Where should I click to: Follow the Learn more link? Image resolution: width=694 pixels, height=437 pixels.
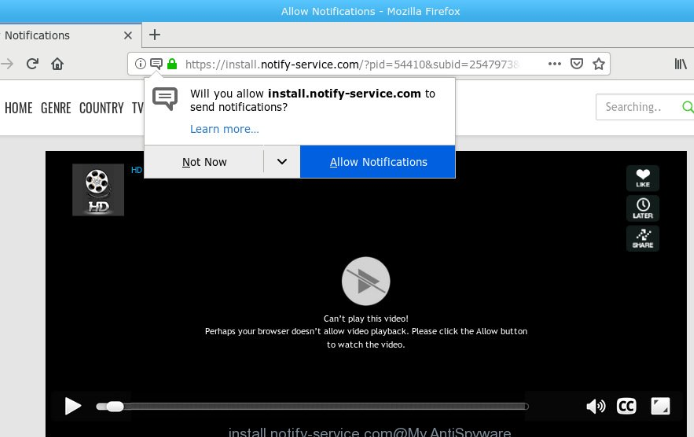point(224,129)
